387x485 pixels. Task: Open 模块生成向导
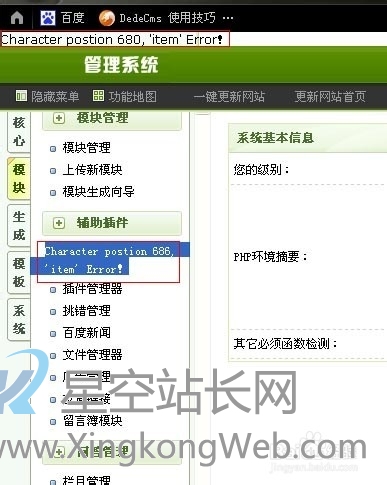[98, 192]
